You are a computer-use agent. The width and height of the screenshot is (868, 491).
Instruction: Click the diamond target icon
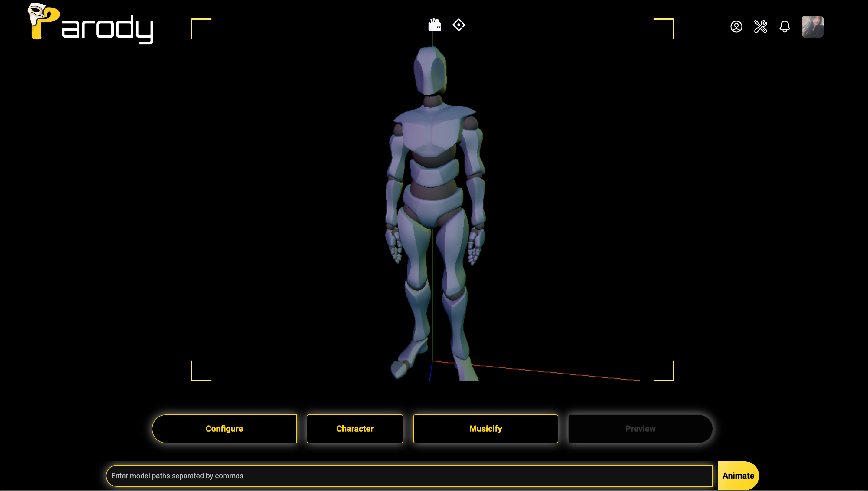pos(458,25)
